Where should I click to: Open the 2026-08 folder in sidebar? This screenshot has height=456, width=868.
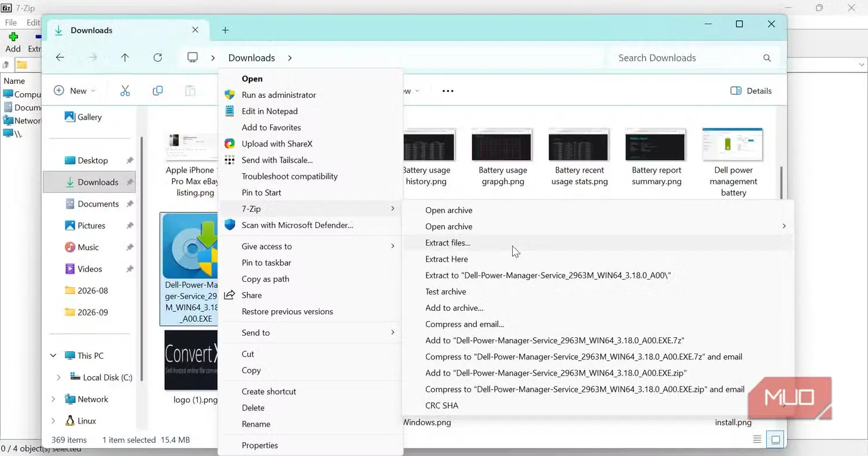point(86,290)
